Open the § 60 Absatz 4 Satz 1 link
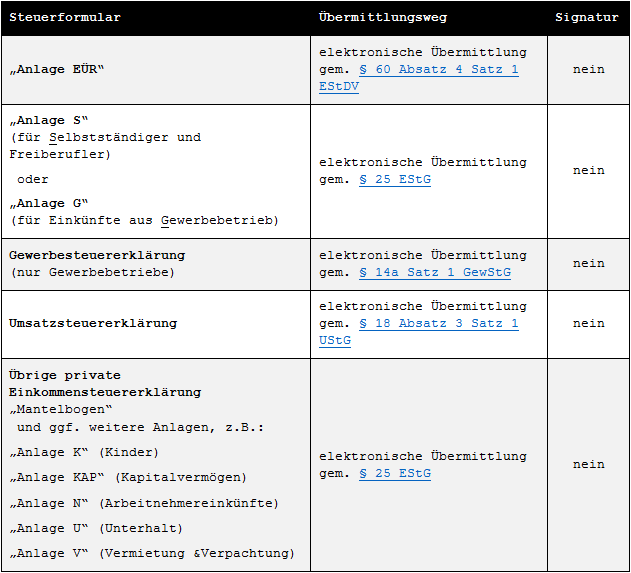The image size is (631, 573). (x=439, y=70)
